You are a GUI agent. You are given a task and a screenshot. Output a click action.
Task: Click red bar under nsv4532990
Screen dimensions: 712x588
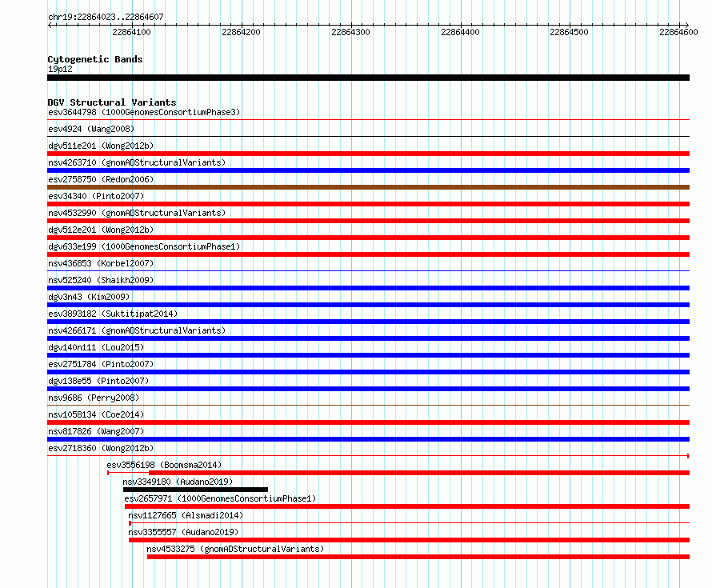[368, 221]
